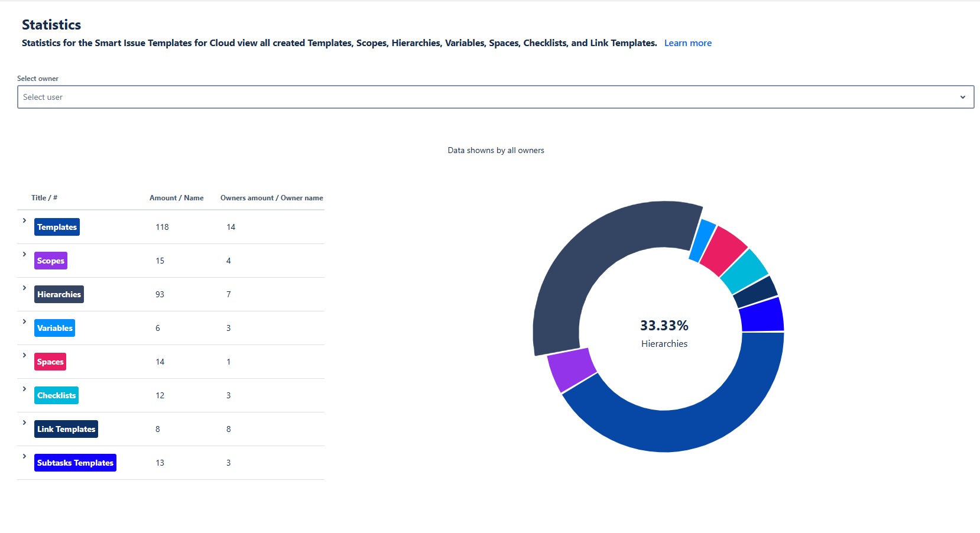The width and height of the screenshot is (980, 533).
Task: Click the Subtasks Templates badge label
Action: click(75, 463)
